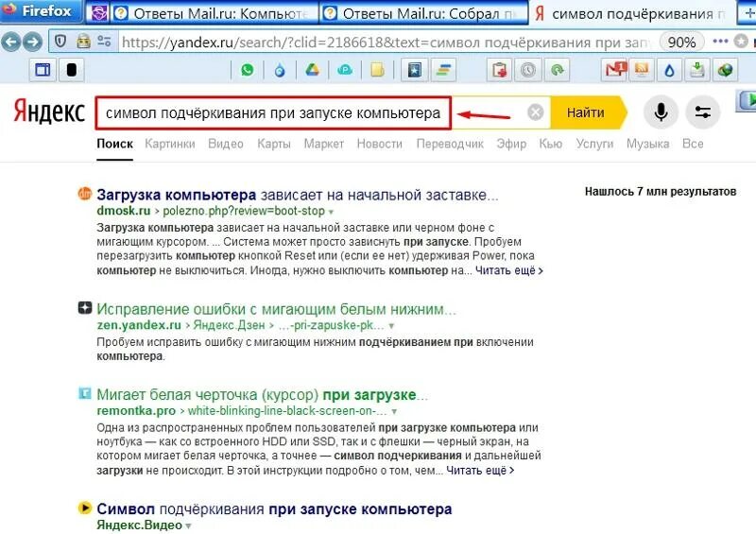
Task: Open result 'Мигает белая черточка (курсор) при загрузке'
Action: point(263,394)
